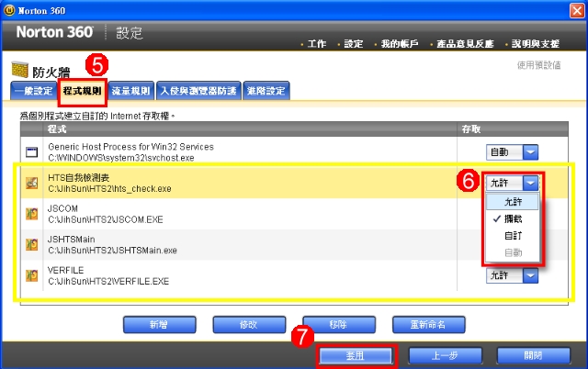Choose 允許 in the open dropdown list
The height and width of the screenshot is (369, 588).
pos(513,202)
